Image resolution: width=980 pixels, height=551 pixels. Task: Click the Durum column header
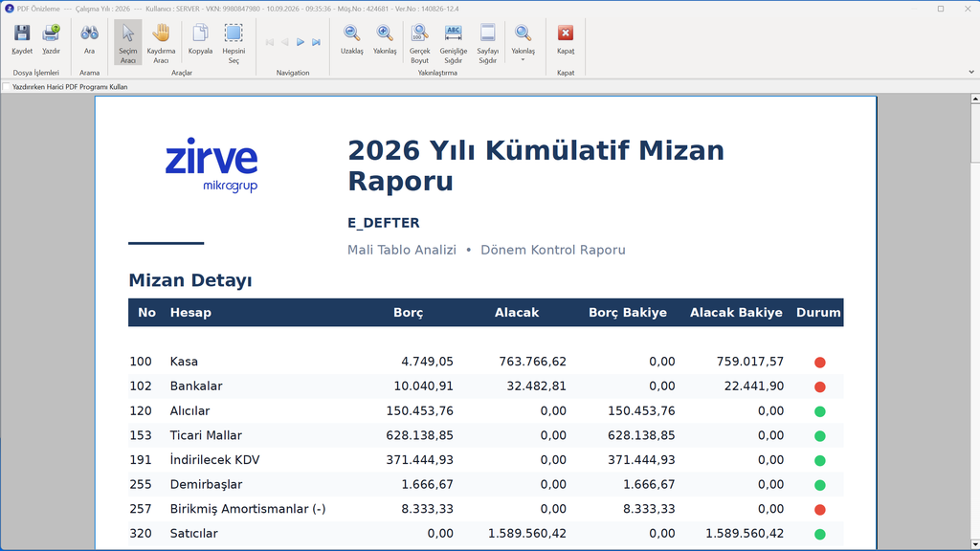pos(818,313)
